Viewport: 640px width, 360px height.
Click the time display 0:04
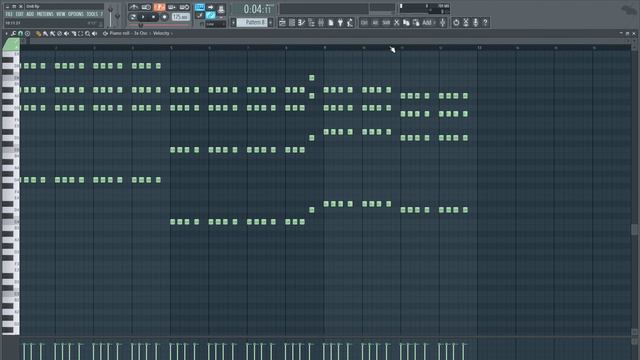257,8
